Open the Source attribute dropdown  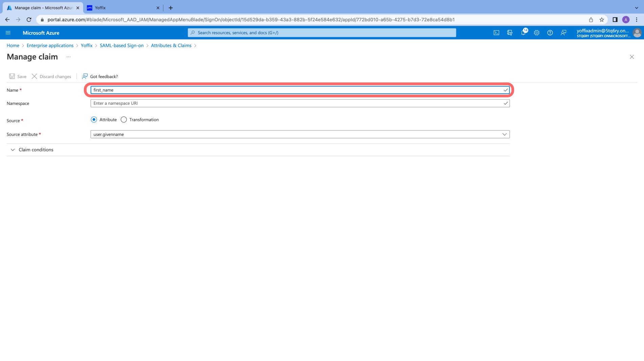[x=300, y=134]
